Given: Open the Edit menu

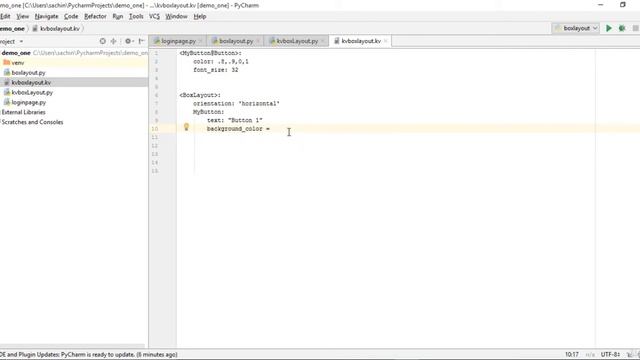Looking at the screenshot, I should click(5, 16).
